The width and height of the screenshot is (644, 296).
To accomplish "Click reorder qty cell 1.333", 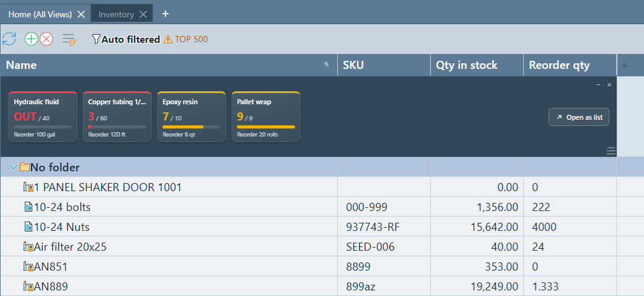I will point(570,285).
